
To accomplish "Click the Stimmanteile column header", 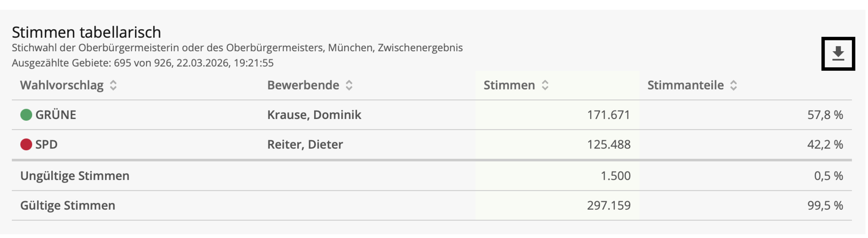I will 685,85.
